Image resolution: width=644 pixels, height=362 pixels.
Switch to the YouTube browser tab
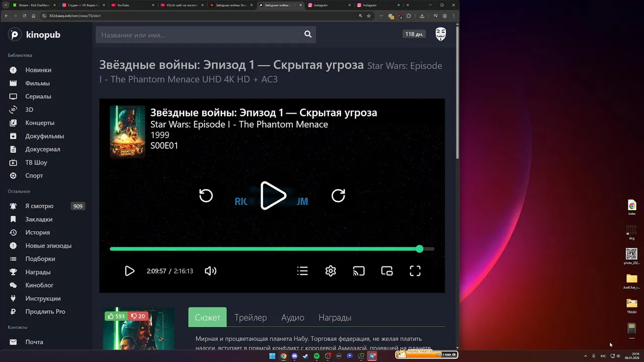pyautogui.click(x=132, y=5)
